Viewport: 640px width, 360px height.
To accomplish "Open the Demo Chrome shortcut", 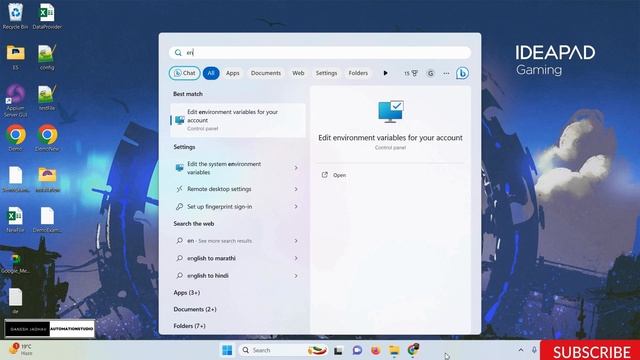I will coord(16,138).
